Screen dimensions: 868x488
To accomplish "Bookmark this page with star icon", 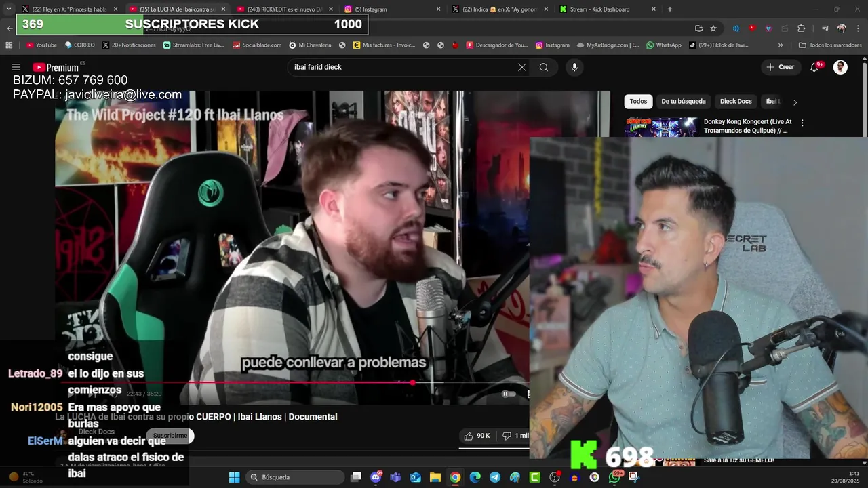I will tap(713, 28).
